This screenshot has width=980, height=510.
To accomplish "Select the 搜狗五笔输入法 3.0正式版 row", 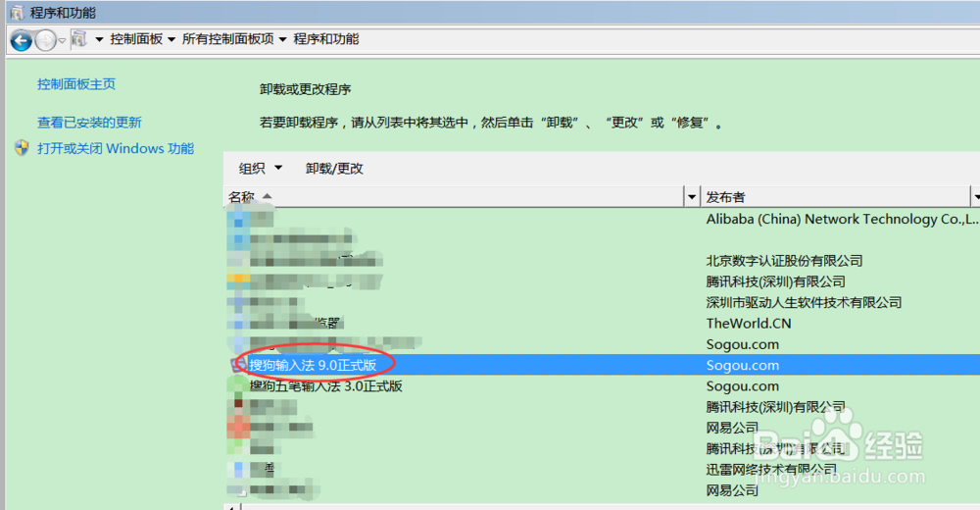I will (x=602, y=386).
